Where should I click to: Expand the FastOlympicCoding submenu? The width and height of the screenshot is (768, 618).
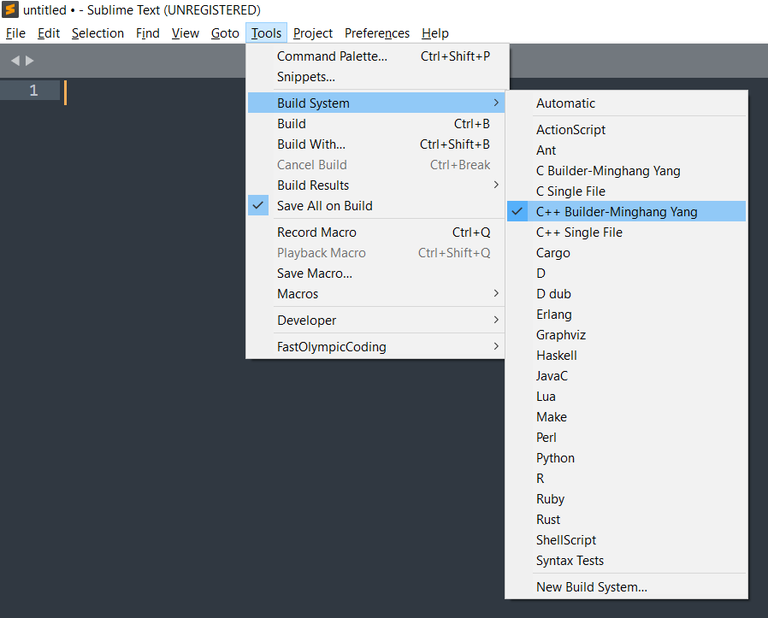376,347
